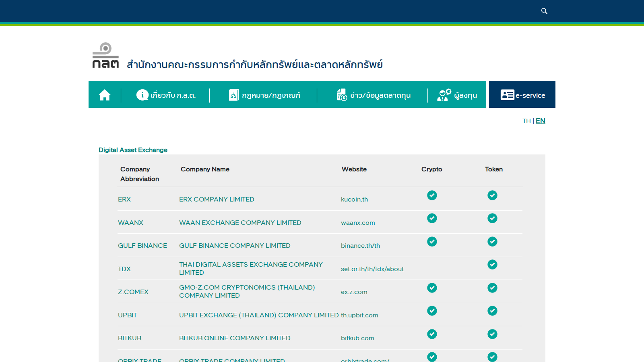Open the search magnifier icon
Screen dimensions: 644x362
[x=544, y=11]
